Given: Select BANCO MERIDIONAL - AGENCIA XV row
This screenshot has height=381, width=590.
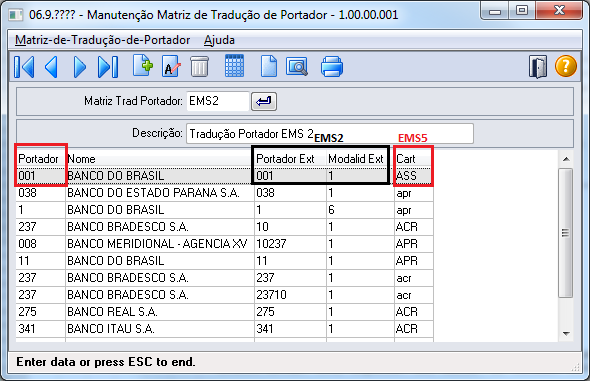Looking at the screenshot, I should pyautogui.click(x=225, y=244).
